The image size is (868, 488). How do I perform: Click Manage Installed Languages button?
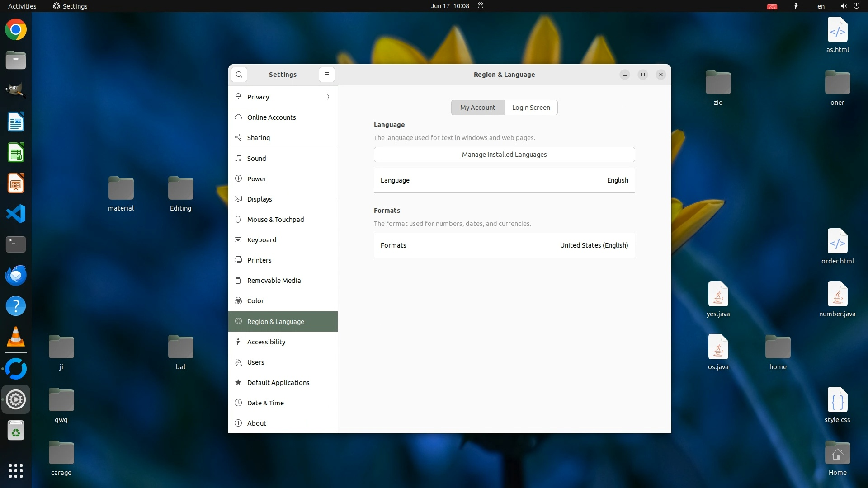point(504,155)
